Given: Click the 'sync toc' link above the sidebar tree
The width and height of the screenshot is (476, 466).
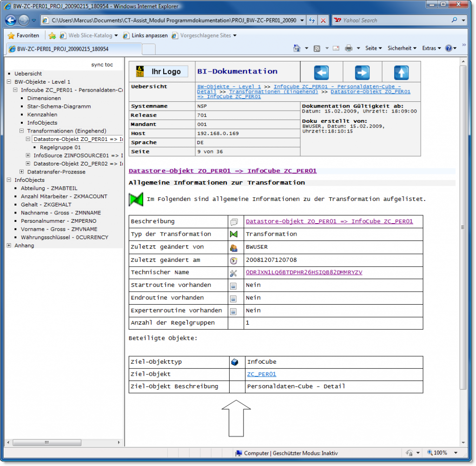Looking at the screenshot, I should [102, 64].
